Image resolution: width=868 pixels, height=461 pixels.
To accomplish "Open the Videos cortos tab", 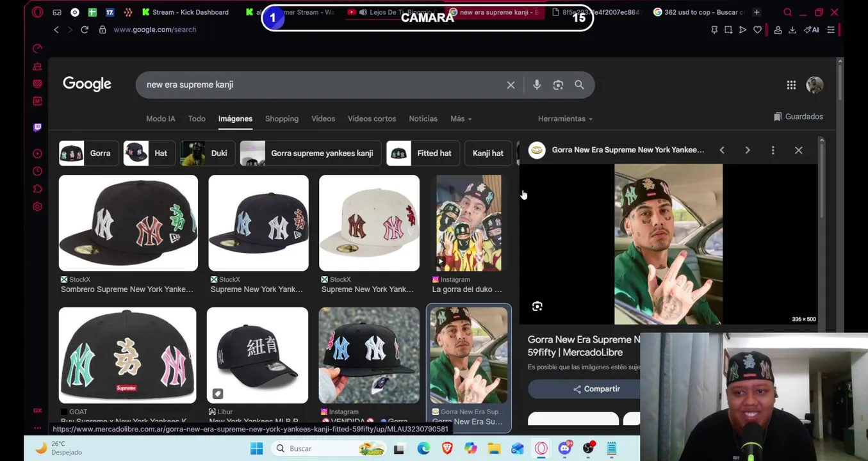I will [x=372, y=118].
